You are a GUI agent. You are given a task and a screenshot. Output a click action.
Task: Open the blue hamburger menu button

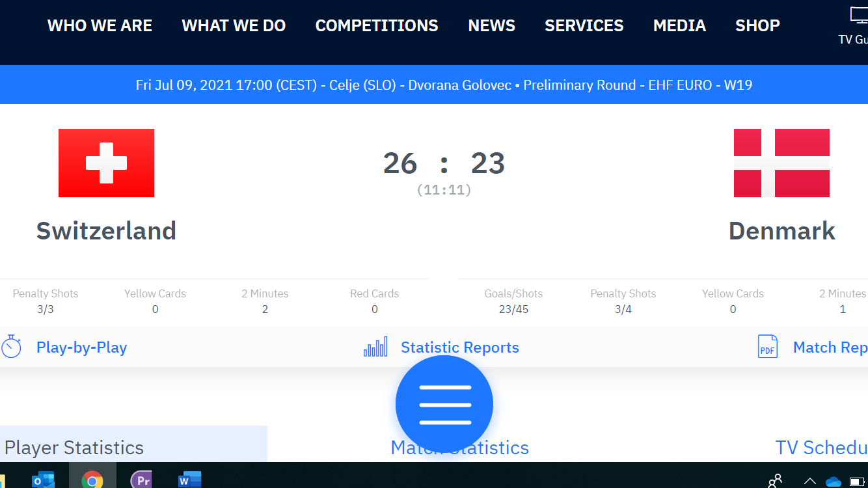pyautogui.click(x=444, y=404)
